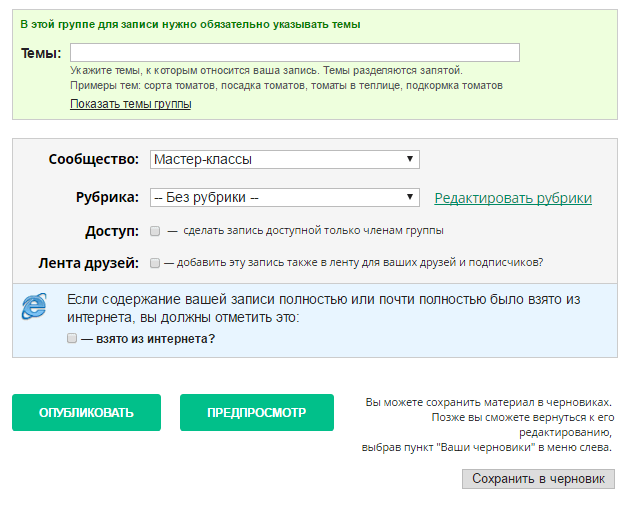Click 'Сохранить в черновик' button
Viewport: 627px width, 508px height.
click(538, 479)
